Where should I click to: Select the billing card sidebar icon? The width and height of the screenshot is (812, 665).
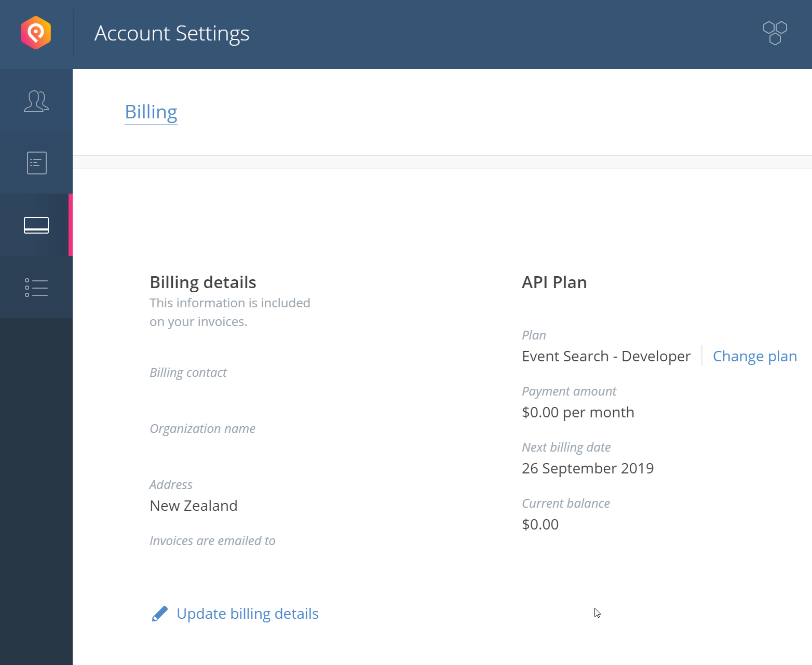tap(36, 225)
